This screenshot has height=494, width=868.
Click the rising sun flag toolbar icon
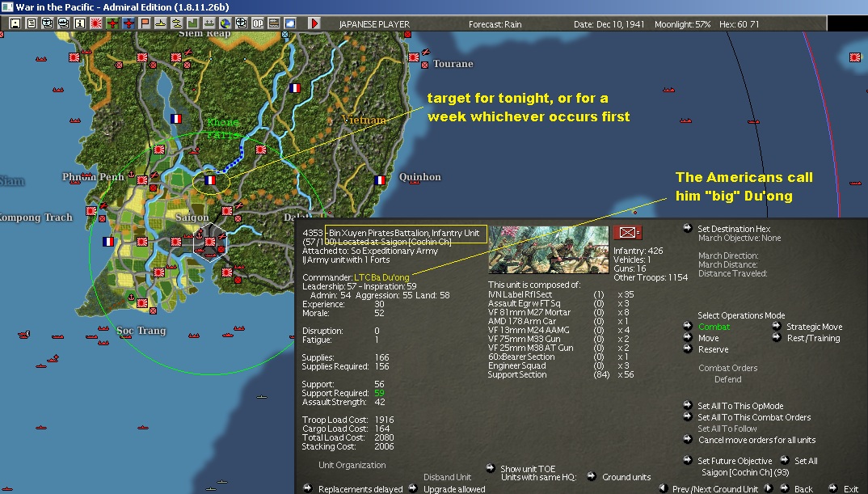coord(96,23)
